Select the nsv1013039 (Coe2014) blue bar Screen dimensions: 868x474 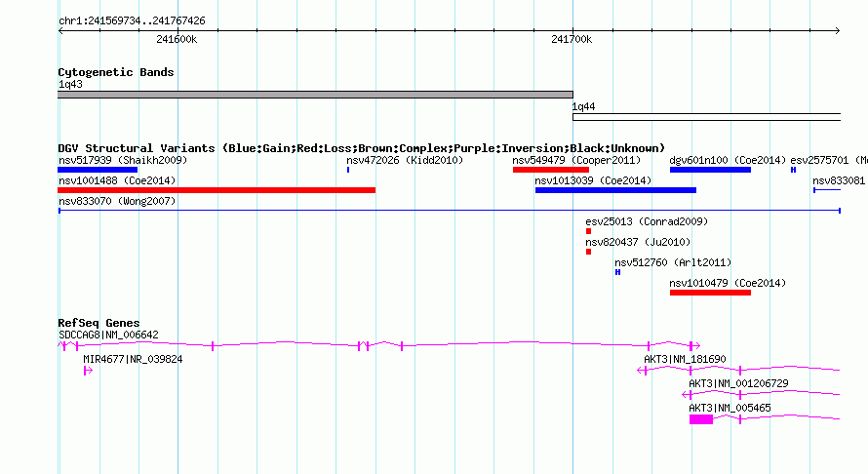[x=615, y=190]
